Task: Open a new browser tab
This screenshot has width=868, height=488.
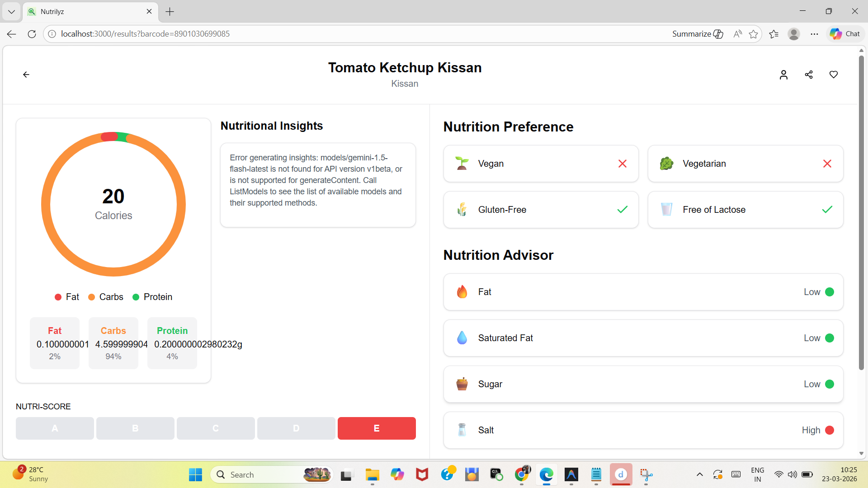Action: 170,12
